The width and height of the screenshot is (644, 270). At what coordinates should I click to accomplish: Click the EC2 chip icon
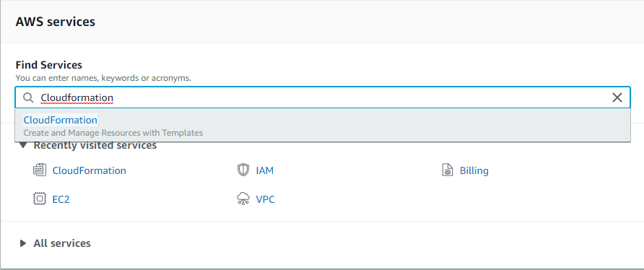[40, 199]
